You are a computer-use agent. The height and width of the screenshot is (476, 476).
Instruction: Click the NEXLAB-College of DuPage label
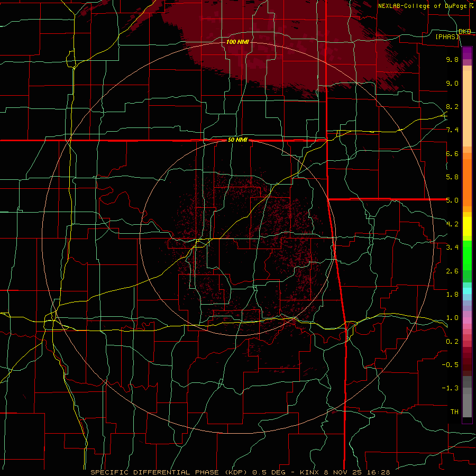(422, 6)
